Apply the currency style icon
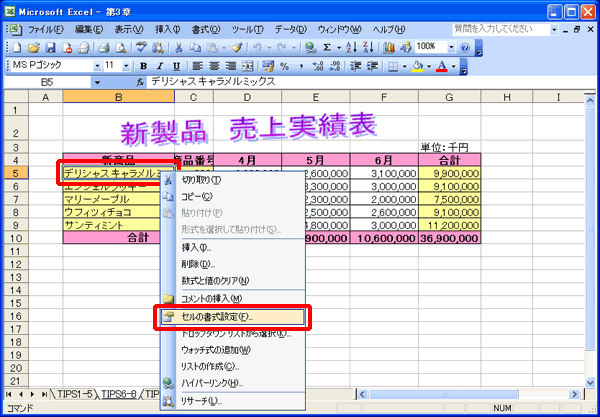This screenshot has height=417, width=600. click(268, 67)
